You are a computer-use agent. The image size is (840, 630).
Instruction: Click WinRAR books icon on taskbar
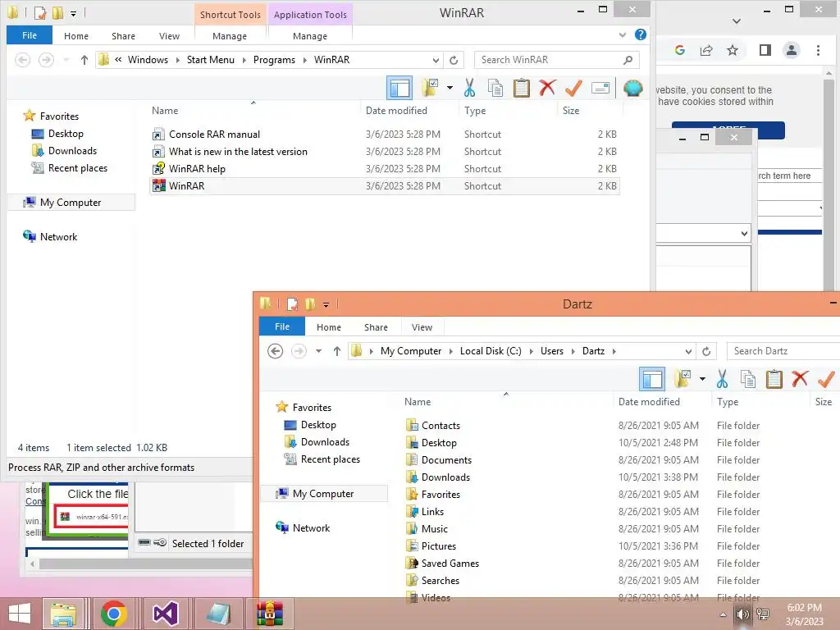(269, 614)
